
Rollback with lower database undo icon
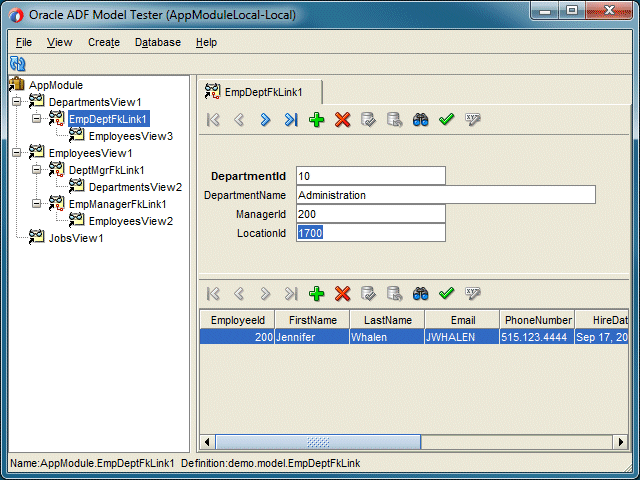tap(394, 293)
